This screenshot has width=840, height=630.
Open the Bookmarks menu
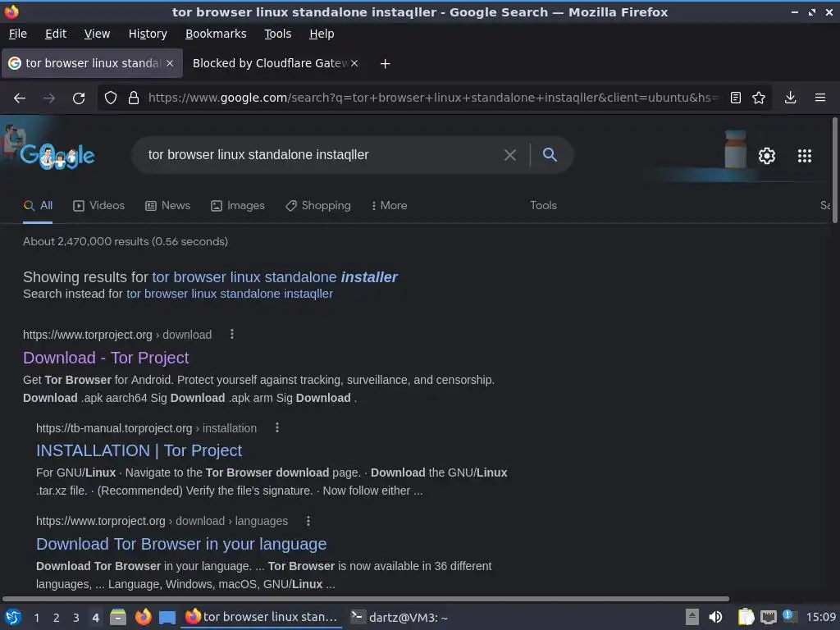coord(216,34)
